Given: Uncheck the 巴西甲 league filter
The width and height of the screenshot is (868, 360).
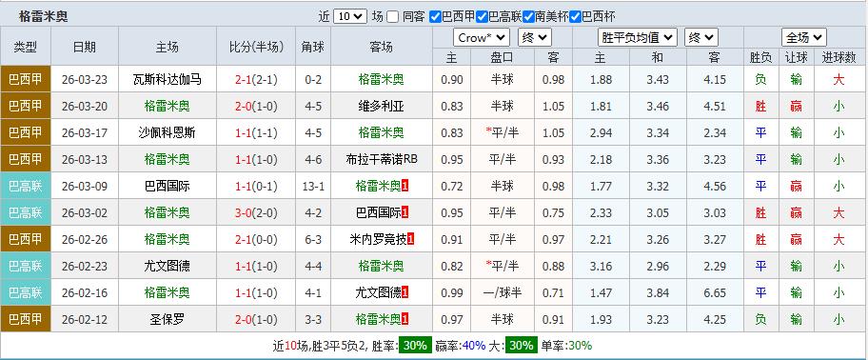Looking at the screenshot, I should point(435,16).
